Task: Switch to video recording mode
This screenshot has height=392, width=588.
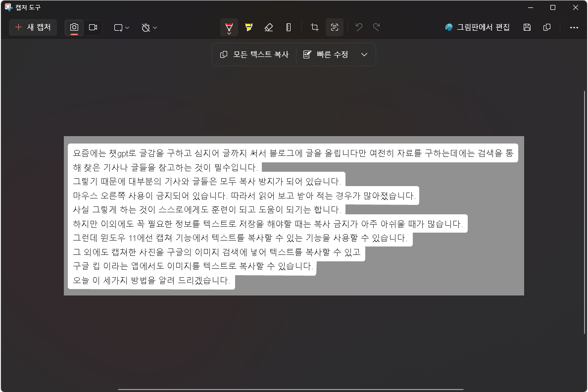Action: click(x=93, y=27)
